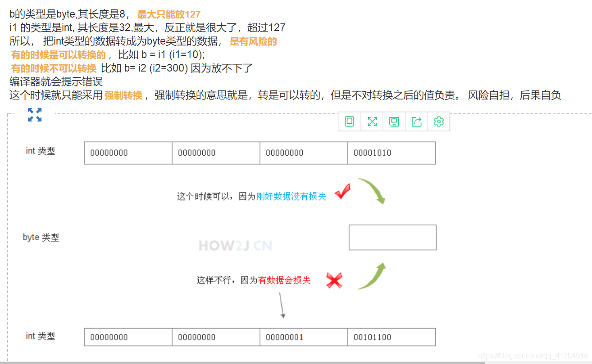
Task: Click the cell reading 00001010
Action: pyautogui.click(x=392, y=153)
